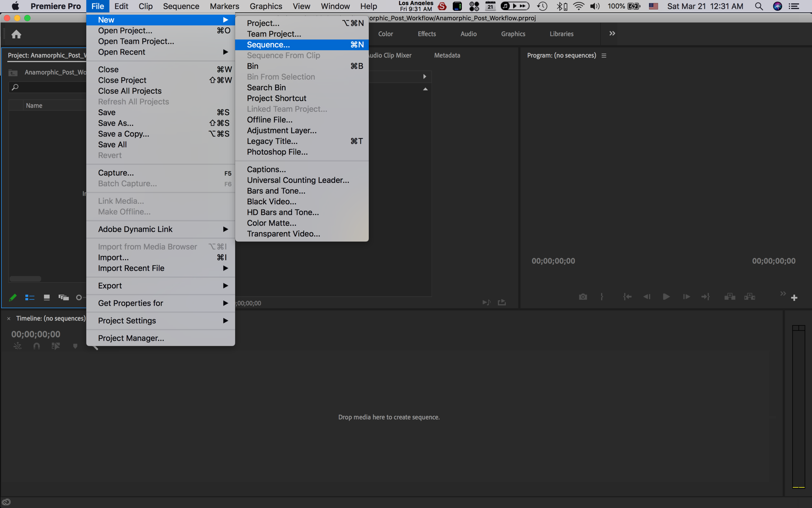Click the Lift icon in Program monitor
The height and width of the screenshot is (508, 812).
pyautogui.click(x=730, y=297)
